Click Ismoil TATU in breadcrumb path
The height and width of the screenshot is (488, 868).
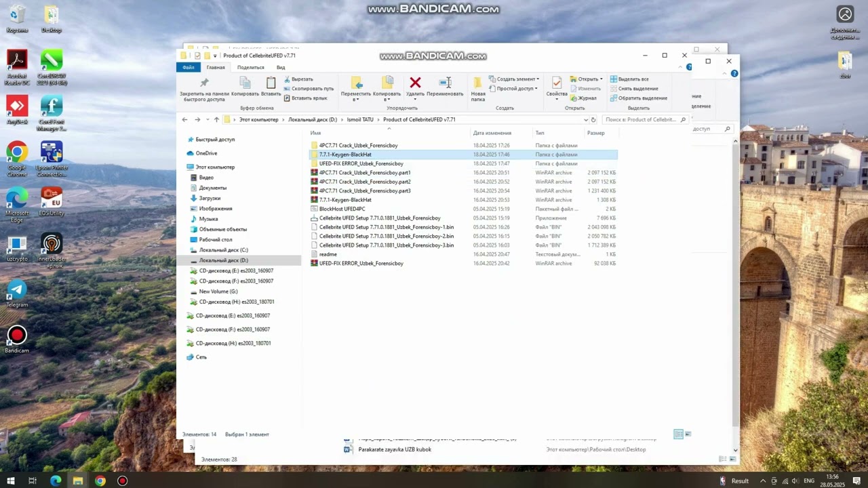tap(360, 120)
